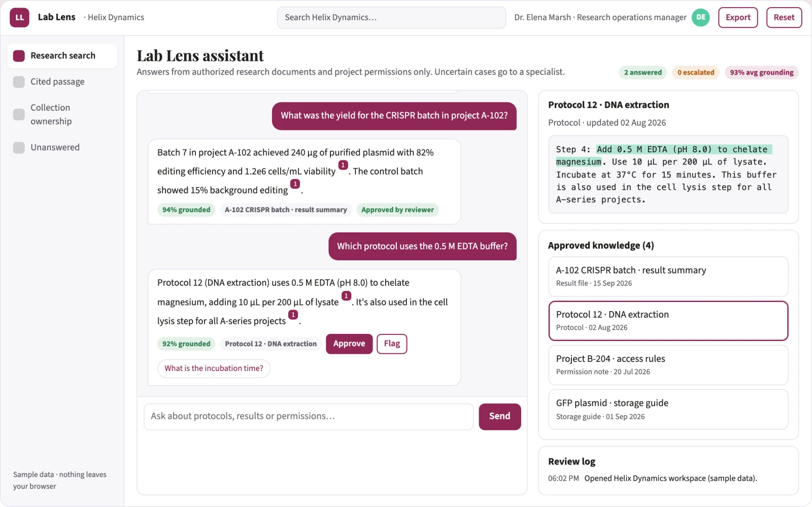Image resolution: width=812 pixels, height=507 pixels.
Task: Click the 'A-102 CRISPR batch · result summary' source chip under the Batch 7 answer
Action: pyautogui.click(x=286, y=210)
